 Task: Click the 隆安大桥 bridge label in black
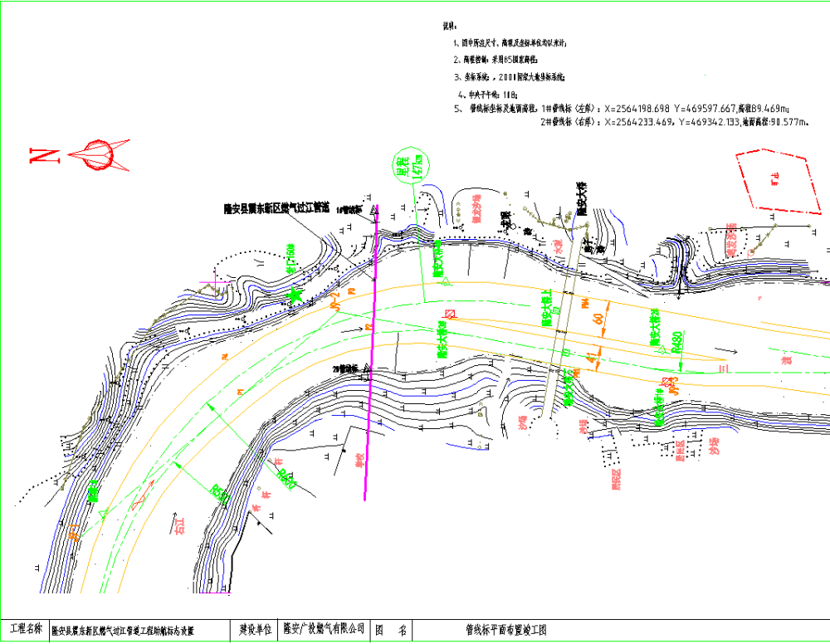click(x=583, y=199)
